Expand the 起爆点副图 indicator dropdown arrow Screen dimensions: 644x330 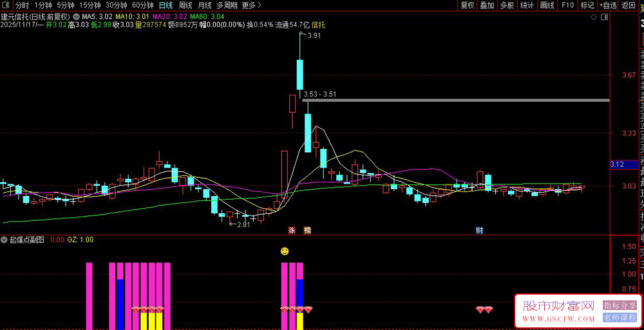click(x=5, y=239)
